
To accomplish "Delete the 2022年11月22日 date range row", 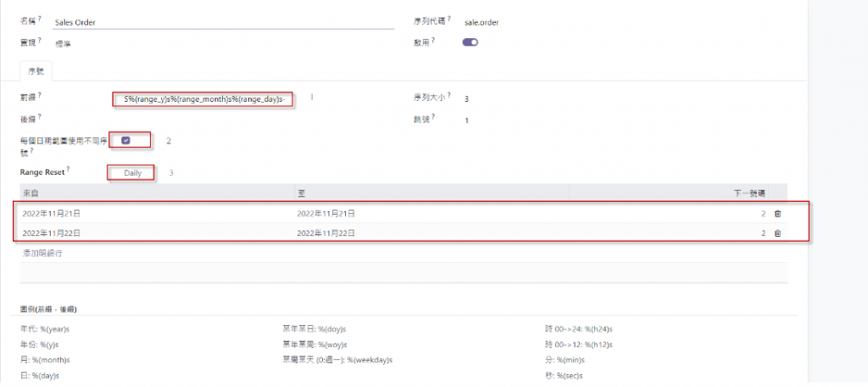I will point(777,233).
